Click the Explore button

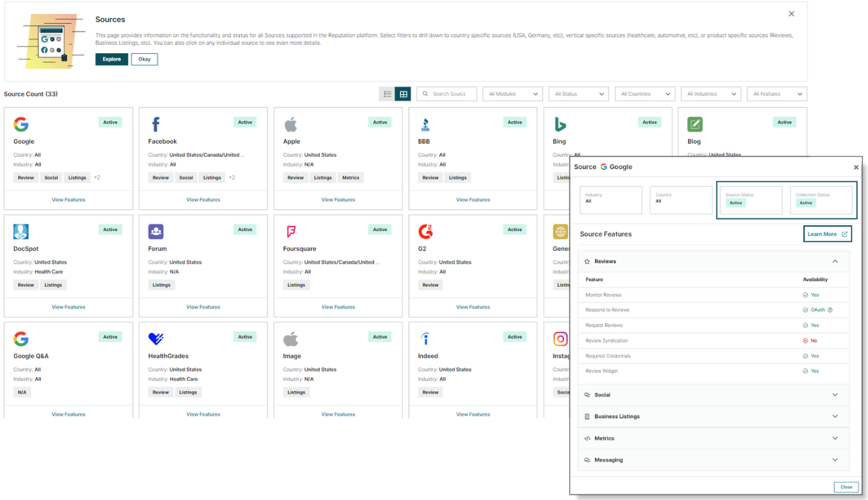(111, 59)
